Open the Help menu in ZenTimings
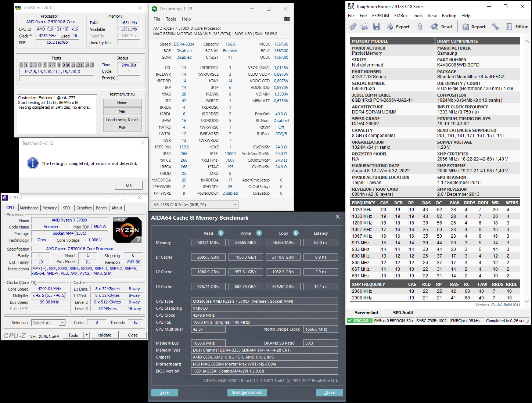532x403 pixels. point(186,19)
